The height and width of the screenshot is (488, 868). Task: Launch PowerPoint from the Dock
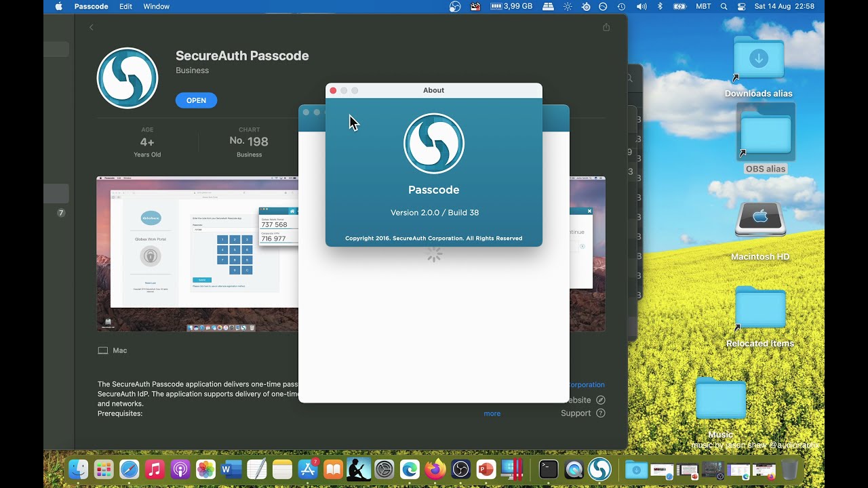coord(486,469)
